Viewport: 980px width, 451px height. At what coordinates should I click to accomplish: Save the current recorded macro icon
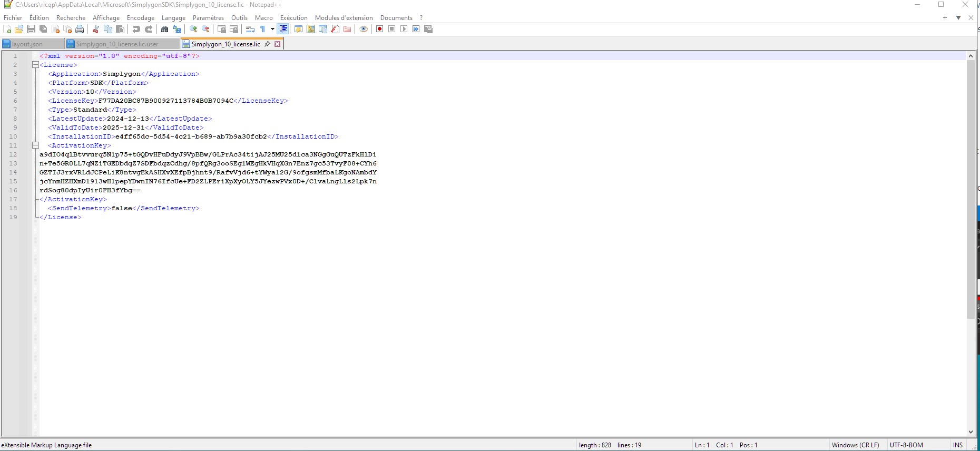[428, 29]
